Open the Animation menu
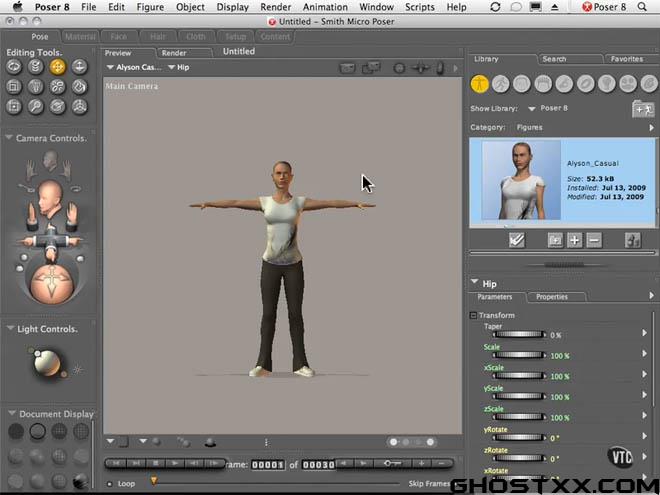Image resolution: width=660 pixels, height=495 pixels. [x=325, y=7]
